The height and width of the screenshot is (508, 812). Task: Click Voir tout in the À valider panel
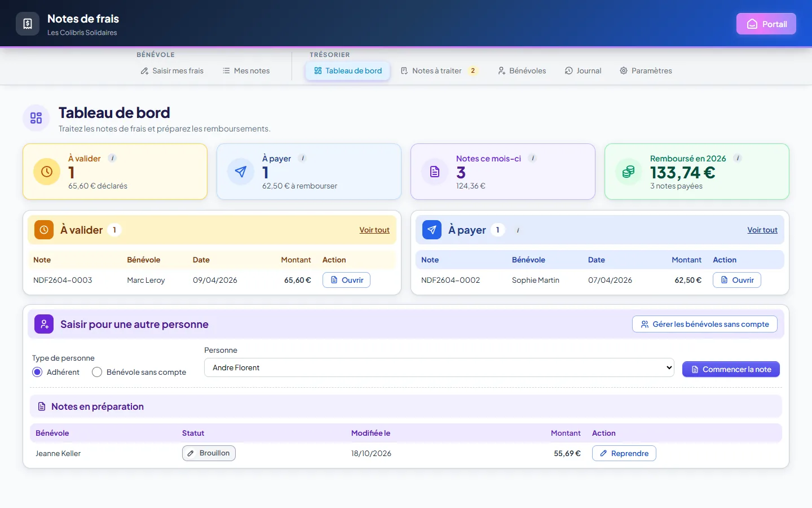[x=374, y=230]
